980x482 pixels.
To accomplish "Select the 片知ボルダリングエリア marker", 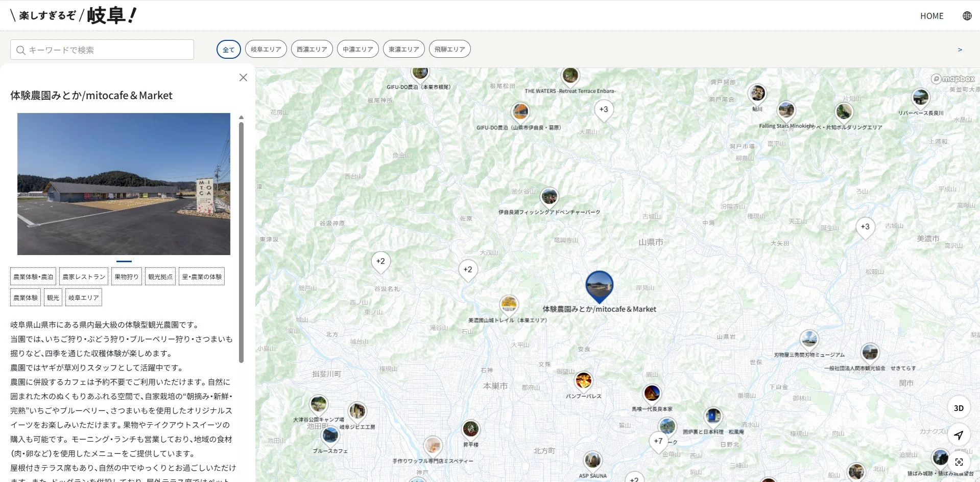I will [x=844, y=112].
